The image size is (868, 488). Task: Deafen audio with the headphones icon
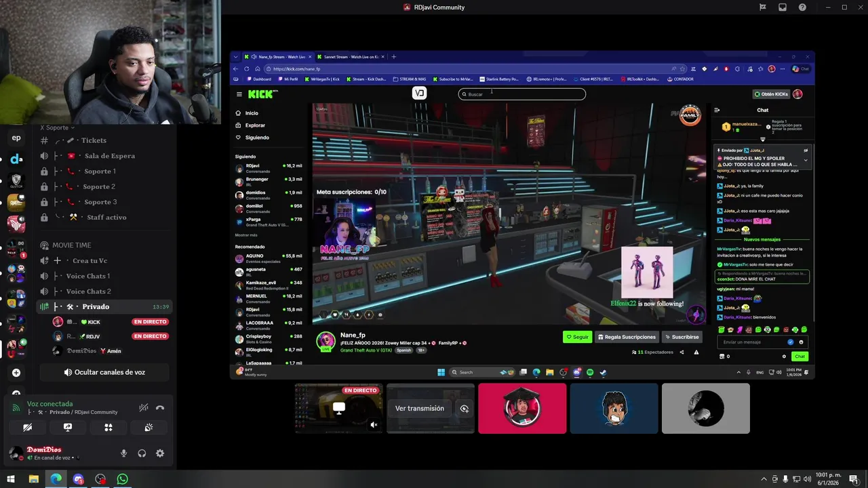142,453
